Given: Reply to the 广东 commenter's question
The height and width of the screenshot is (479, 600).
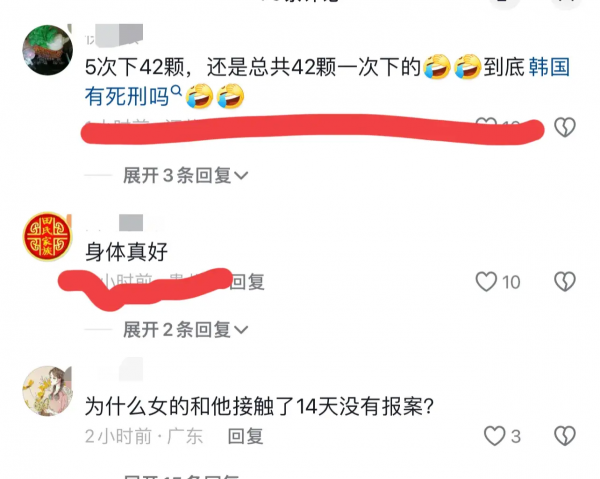Looking at the screenshot, I should point(245,437).
